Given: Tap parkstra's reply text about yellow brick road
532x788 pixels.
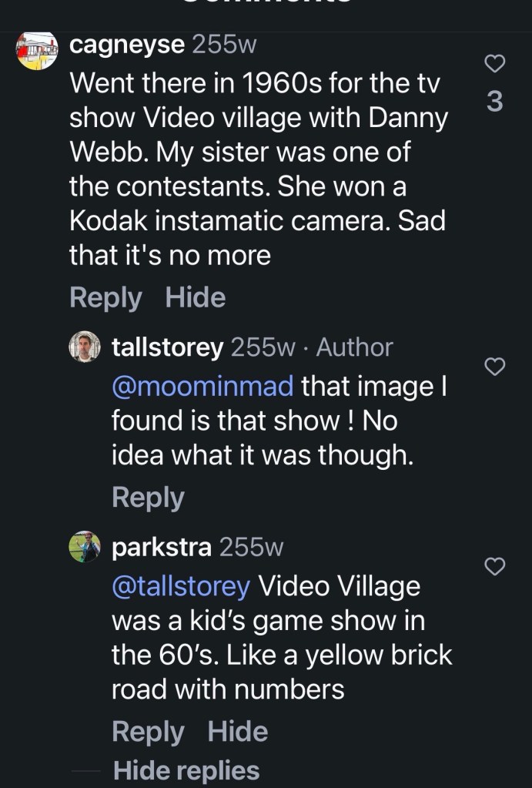Looking at the screenshot, I should (x=281, y=638).
